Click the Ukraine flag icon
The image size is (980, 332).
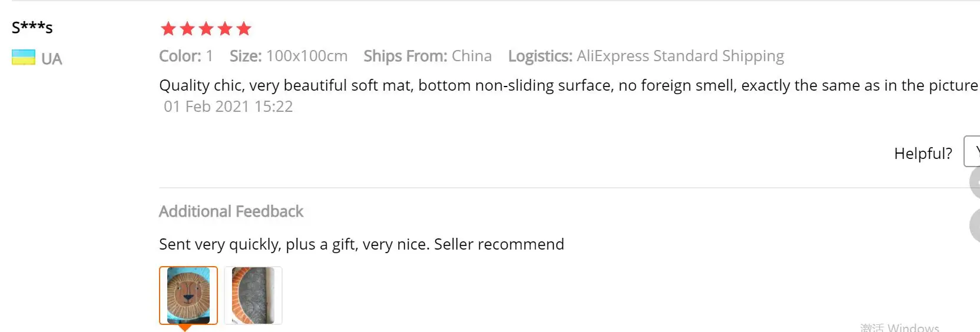click(24, 58)
